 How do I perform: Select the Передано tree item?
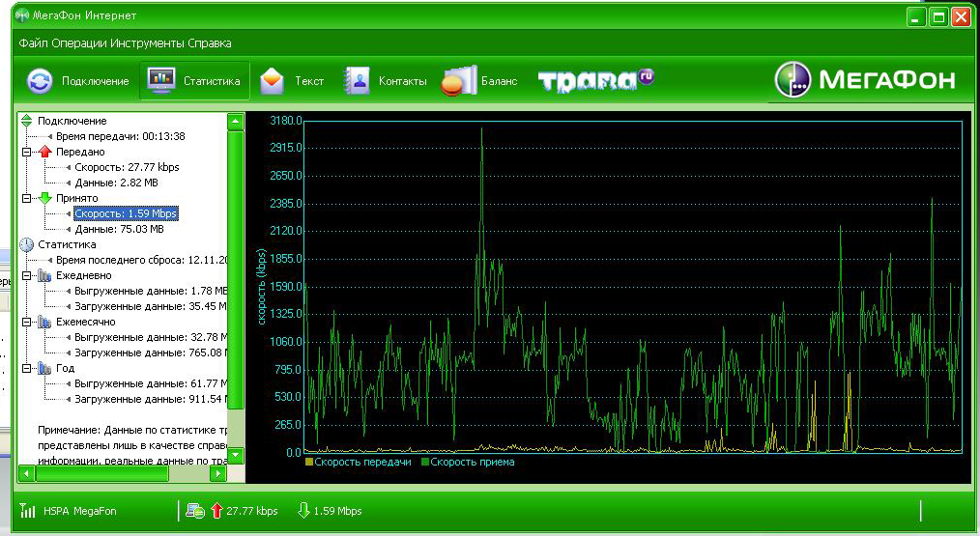(80, 152)
